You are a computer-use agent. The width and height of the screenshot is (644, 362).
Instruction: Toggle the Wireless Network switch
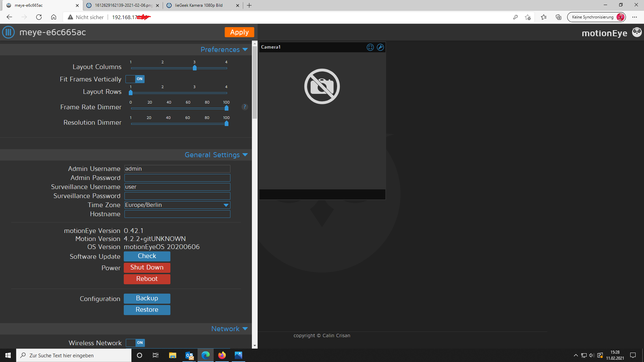(136, 343)
